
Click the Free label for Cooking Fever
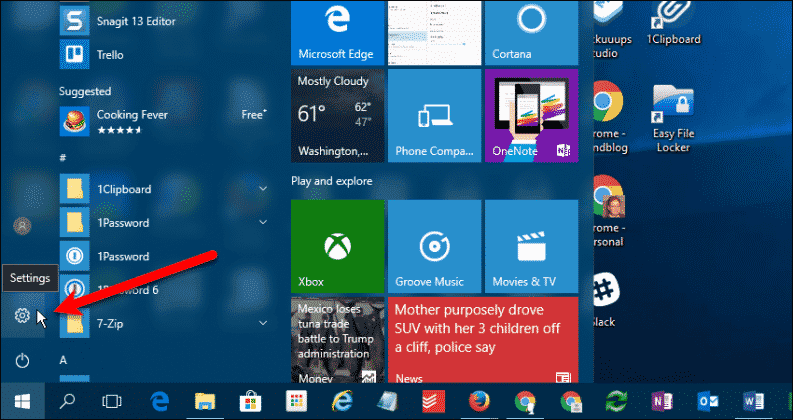tap(254, 115)
